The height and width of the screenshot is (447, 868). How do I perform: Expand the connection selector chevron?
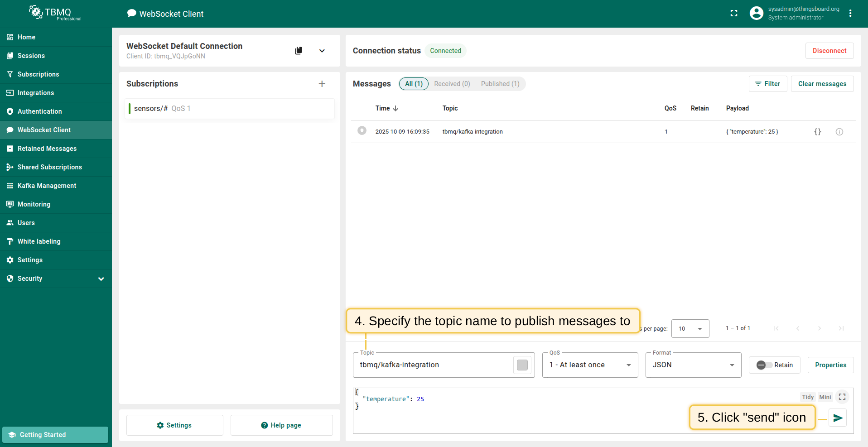click(x=322, y=51)
